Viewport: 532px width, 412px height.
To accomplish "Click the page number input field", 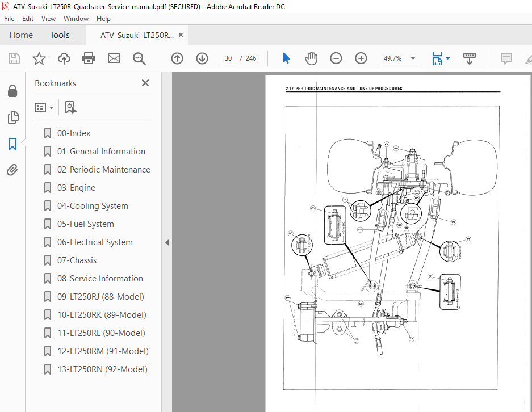I will pyautogui.click(x=228, y=58).
